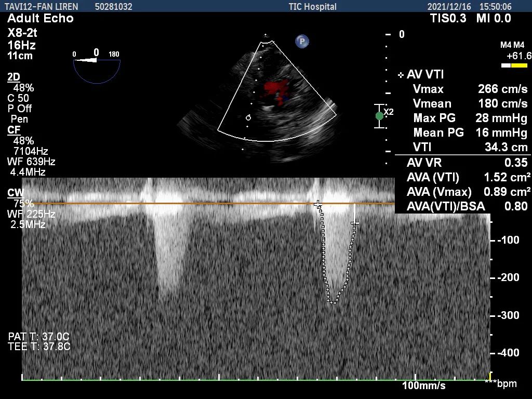Screen dimensions: 532x399
Task: Click the ending caliper cross of the VTI trace
Action: tap(354, 223)
